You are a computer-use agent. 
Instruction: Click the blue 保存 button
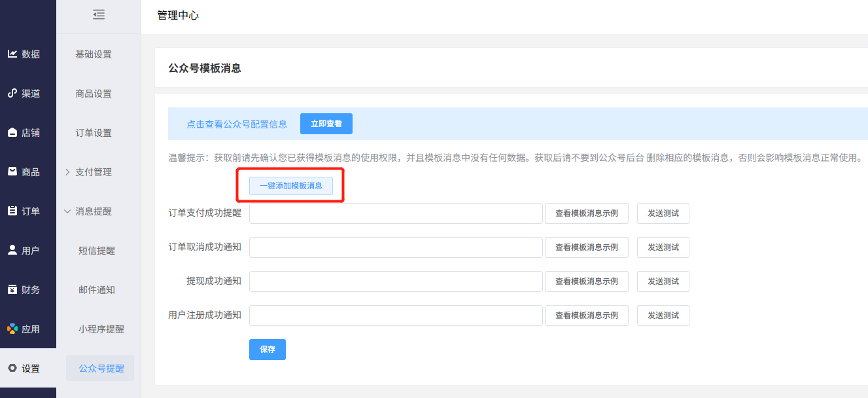pos(268,350)
